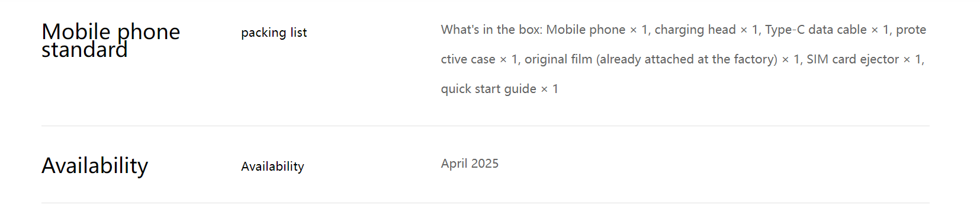Click the divider line above Availability section
The image size is (980, 224).
coord(486,126)
